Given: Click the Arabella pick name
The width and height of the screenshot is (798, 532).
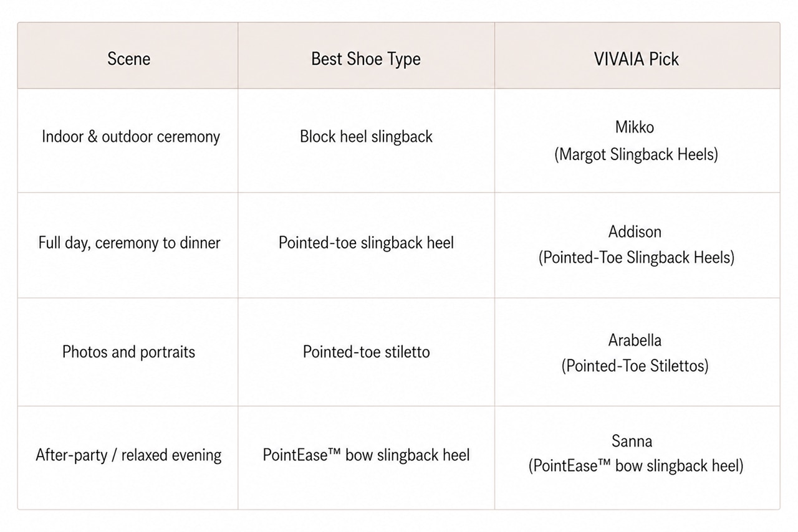Looking at the screenshot, I should point(635,340).
